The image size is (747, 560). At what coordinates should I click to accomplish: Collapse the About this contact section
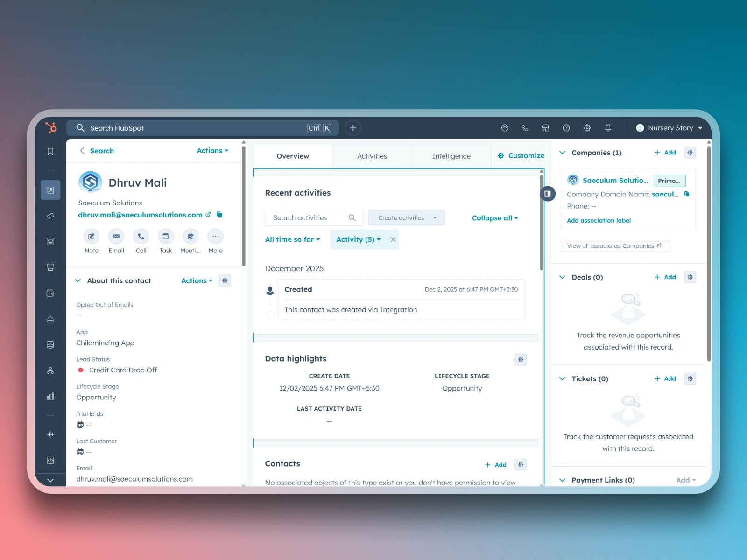pyautogui.click(x=78, y=280)
